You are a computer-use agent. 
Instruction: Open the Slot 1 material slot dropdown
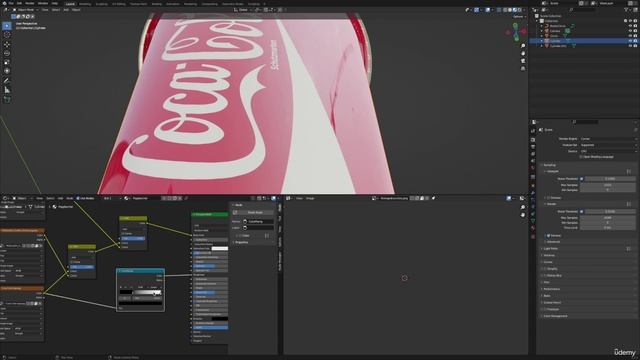pyautogui.click(x=111, y=198)
